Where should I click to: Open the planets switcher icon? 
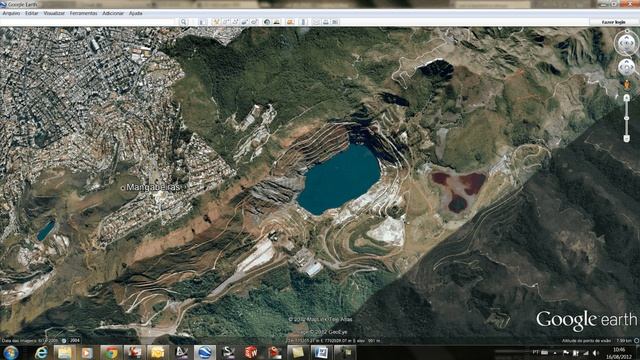291,22
